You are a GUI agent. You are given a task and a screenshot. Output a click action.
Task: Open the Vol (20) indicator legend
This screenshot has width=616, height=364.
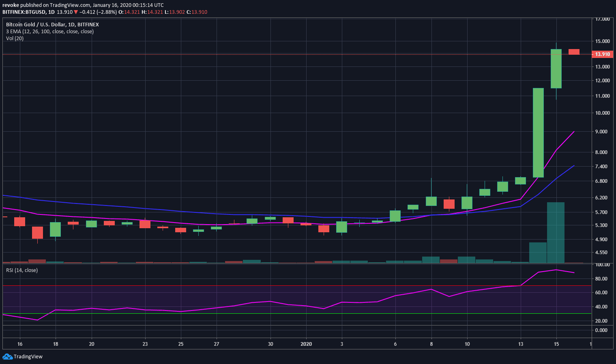(15, 39)
